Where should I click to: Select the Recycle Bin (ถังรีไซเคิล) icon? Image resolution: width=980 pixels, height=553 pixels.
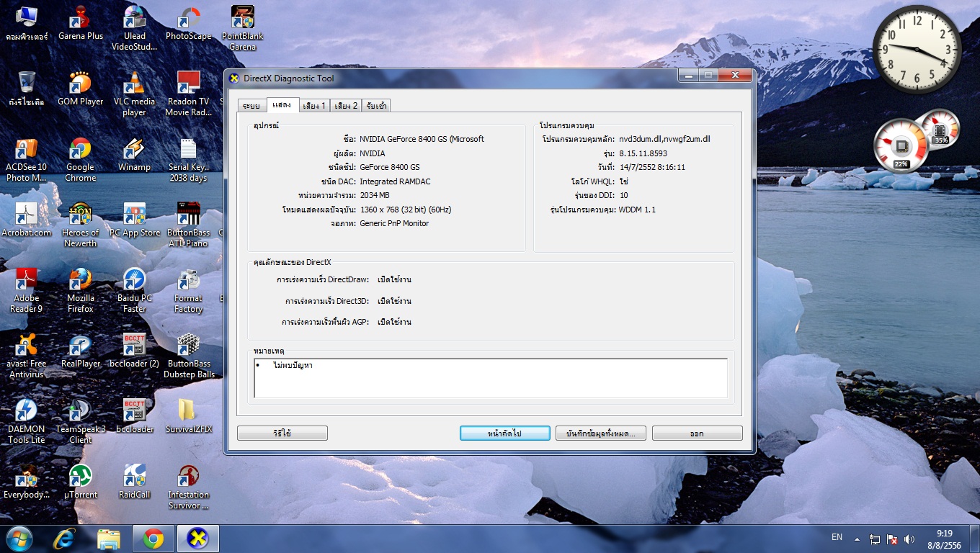26,89
